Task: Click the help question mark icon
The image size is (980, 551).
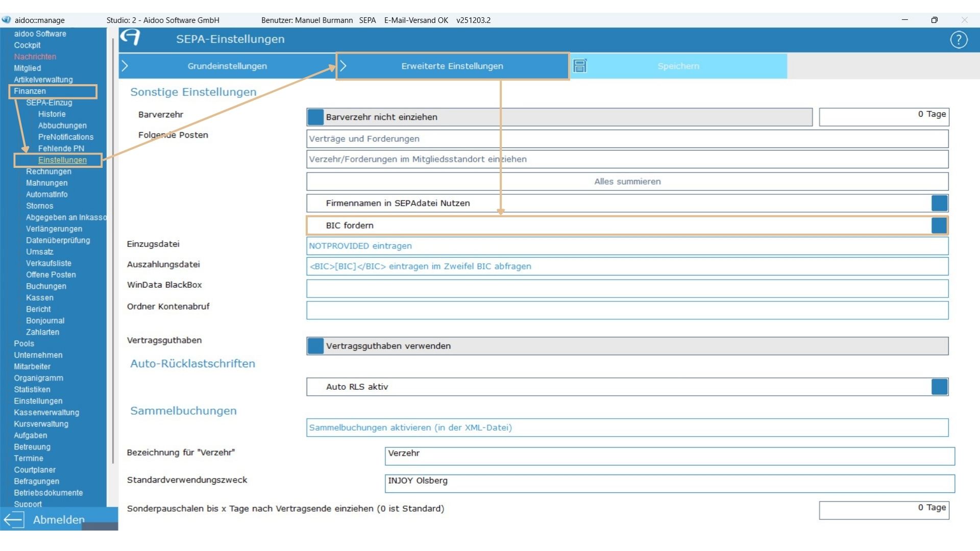Action: 959,40
